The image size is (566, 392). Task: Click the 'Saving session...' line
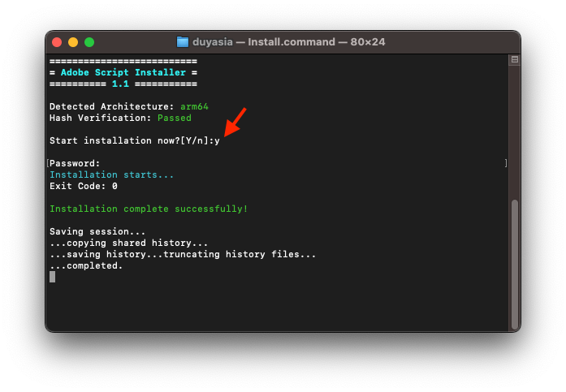click(x=97, y=231)
